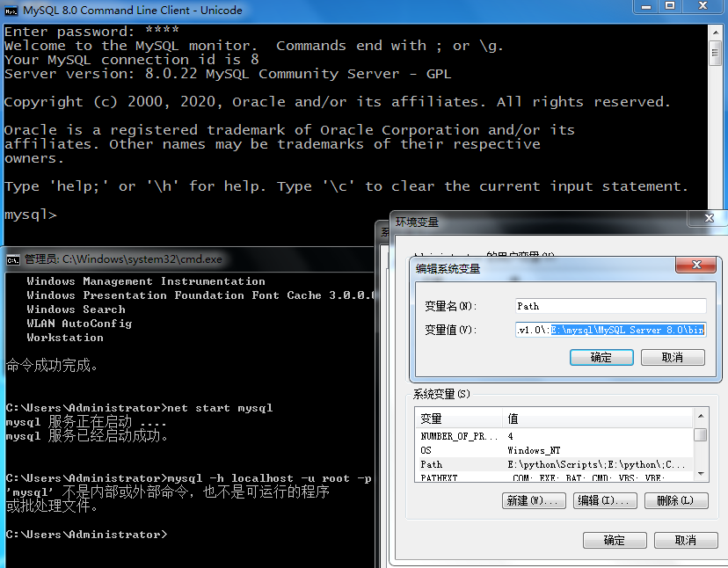The height and width of the screenshot is (568, 728).
Task: Click the 变量 column header
Action: 459,419
